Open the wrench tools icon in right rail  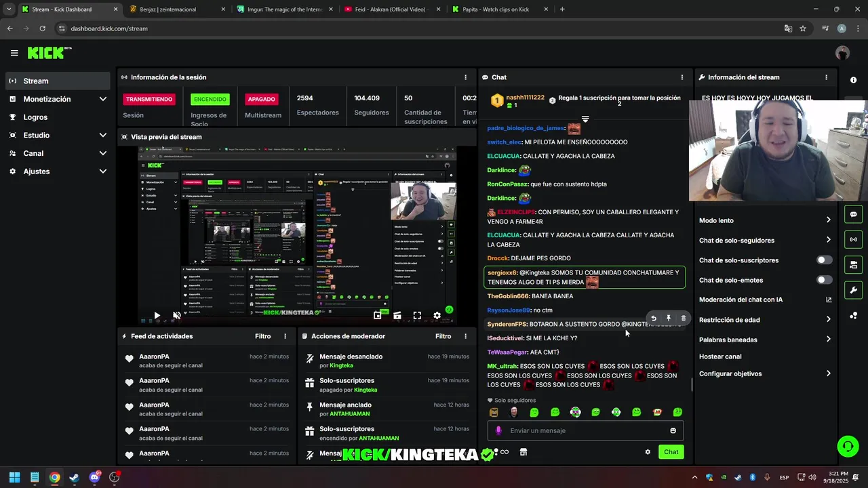[853, 290]
